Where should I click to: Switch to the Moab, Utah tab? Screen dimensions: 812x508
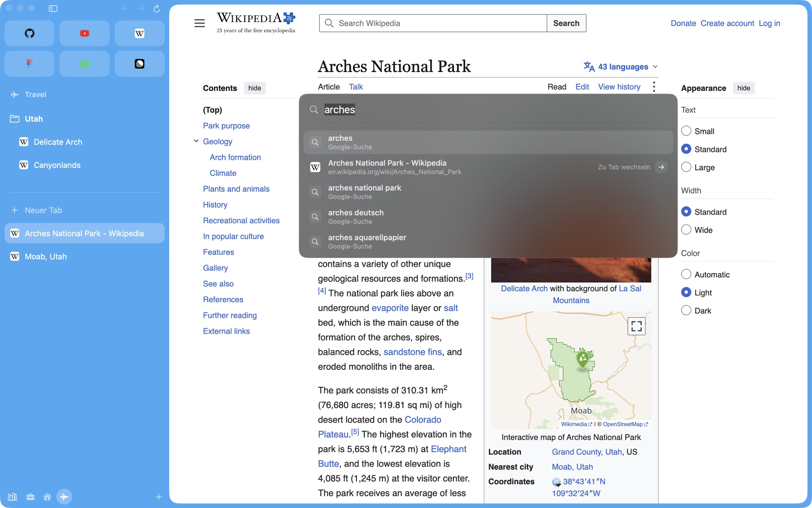point(85,256)
